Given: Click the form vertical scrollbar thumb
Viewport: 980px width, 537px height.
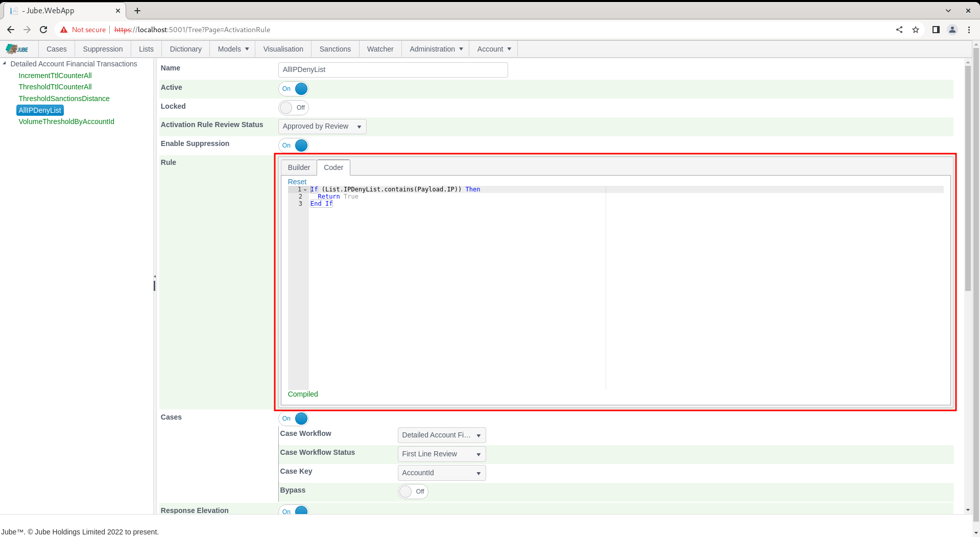Looking at the screenshot, I should click(x=968, y=179).
